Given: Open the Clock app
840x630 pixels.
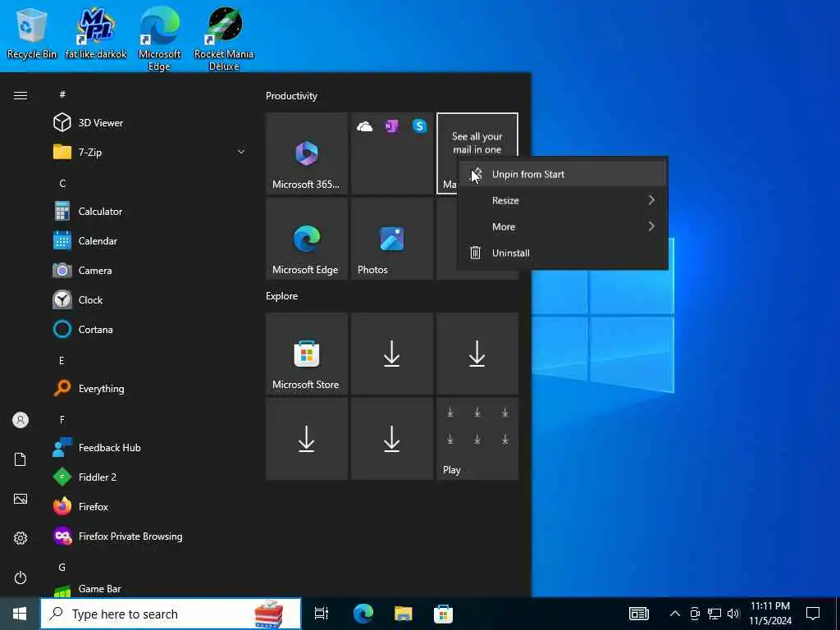Looking at the screenshot, I should pos(150,299).
